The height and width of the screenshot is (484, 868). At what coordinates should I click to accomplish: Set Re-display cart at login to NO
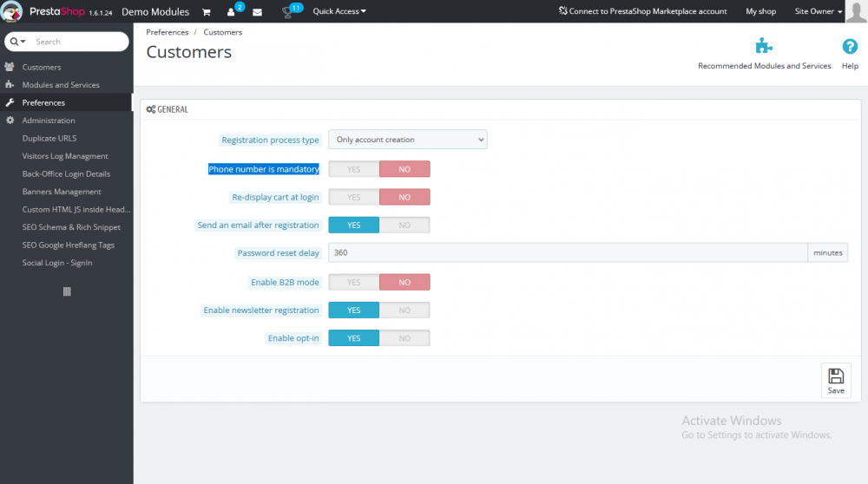(x=404, y=197)
